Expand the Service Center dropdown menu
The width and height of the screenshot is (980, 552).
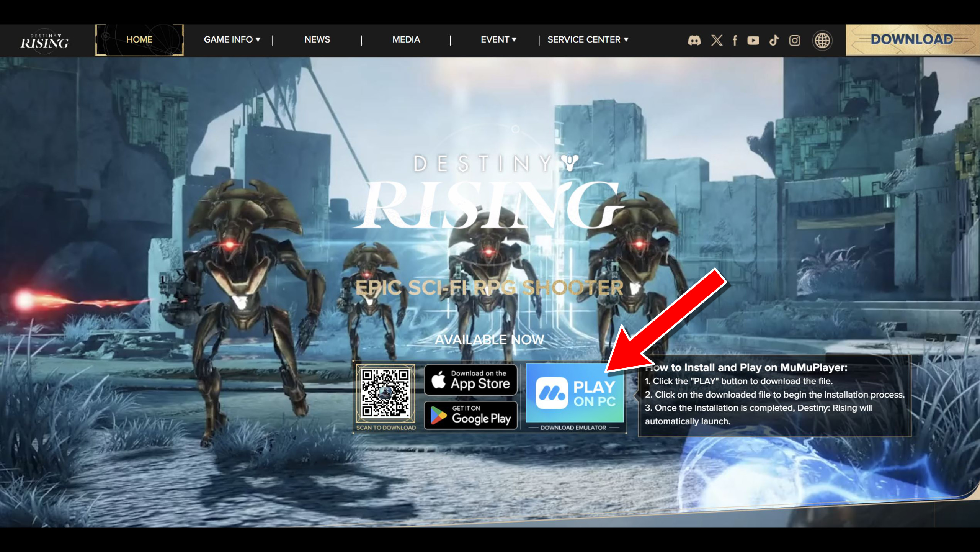pyautogui.click(x=587, y=39)
